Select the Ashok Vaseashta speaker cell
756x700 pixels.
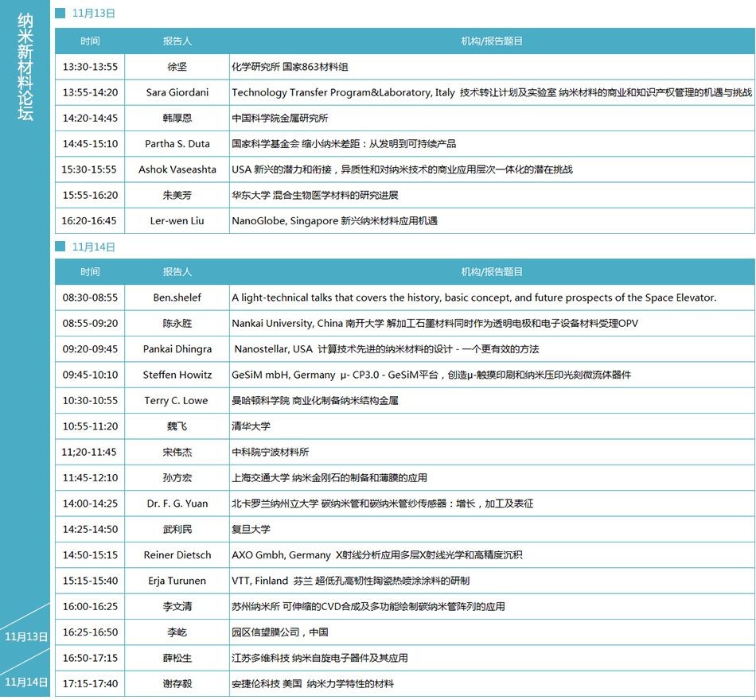point(177,169)
